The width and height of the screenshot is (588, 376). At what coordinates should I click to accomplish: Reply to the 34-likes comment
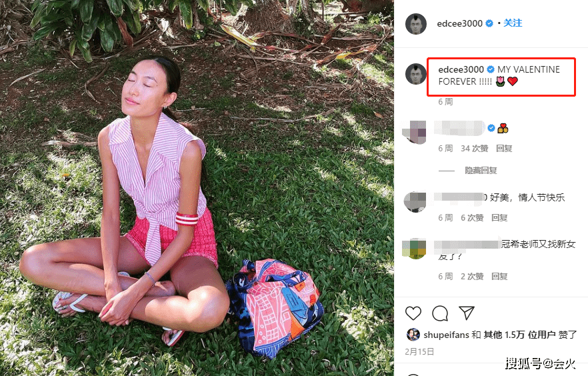coord(504,149)
